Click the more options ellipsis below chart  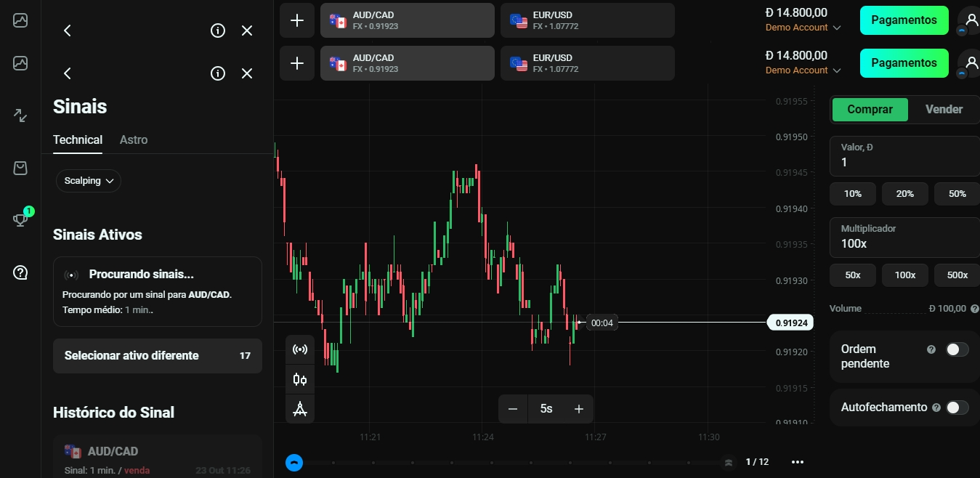pos(798,462)
